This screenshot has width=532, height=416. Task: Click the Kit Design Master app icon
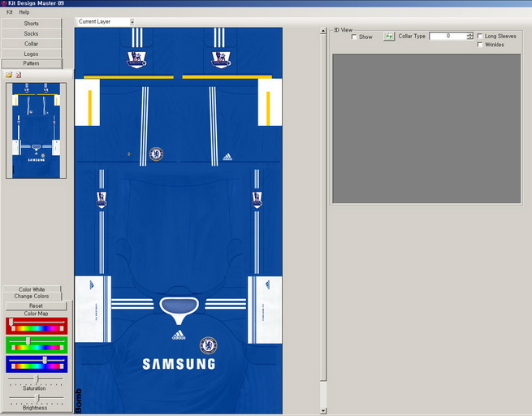pos(4,3)
